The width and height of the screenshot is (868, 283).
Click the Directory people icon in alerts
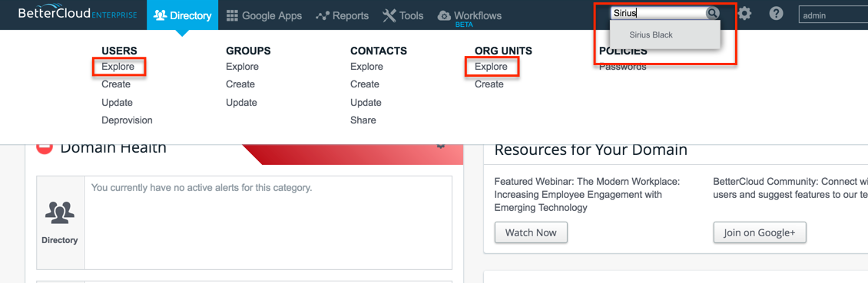click(x=60, y=212)
